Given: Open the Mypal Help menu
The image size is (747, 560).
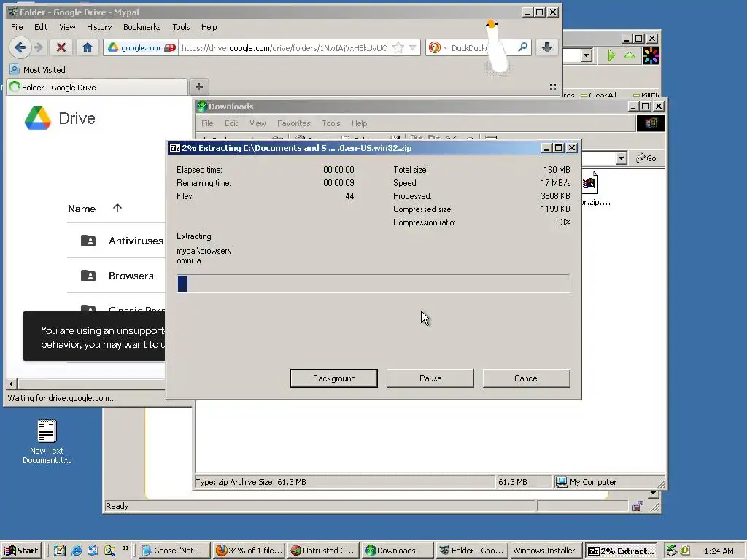Looking at the screenshot, I should [209, 27].
